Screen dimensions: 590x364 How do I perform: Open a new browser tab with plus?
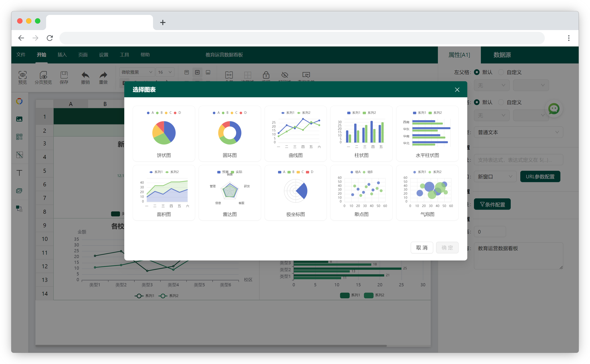[x=163, y=22]
